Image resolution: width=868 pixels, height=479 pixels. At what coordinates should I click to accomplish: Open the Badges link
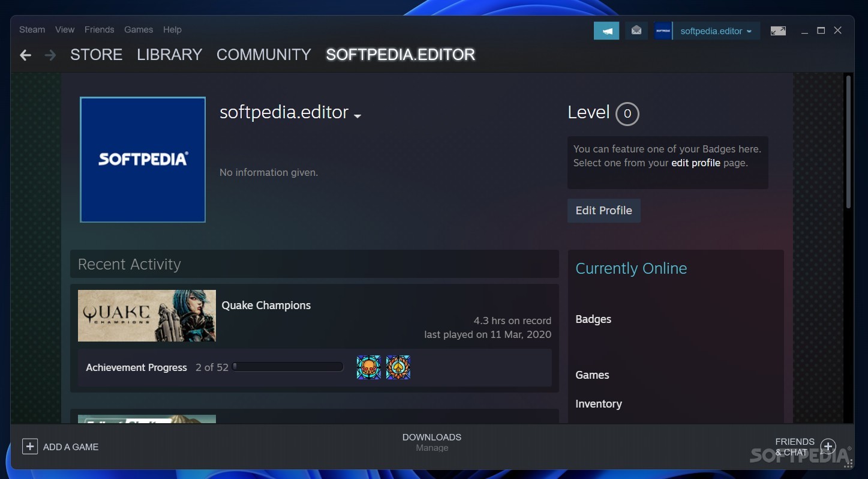point(593,319)
